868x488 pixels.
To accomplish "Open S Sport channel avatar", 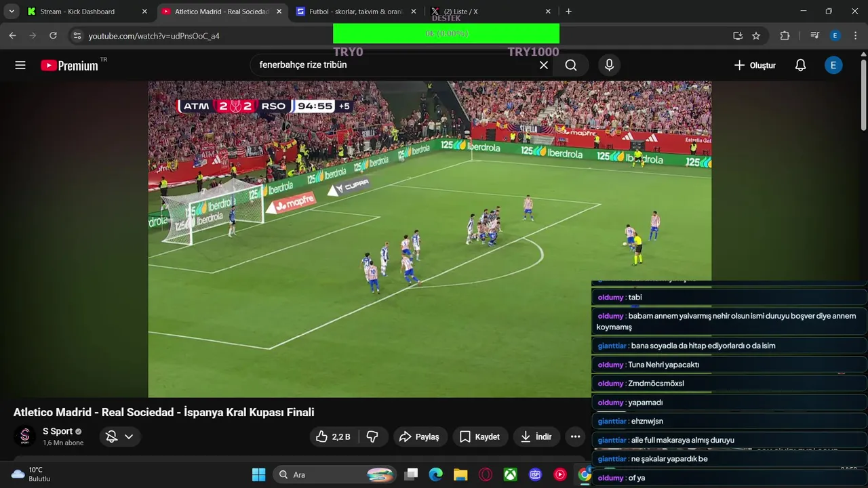I will [x=25, y=436].
